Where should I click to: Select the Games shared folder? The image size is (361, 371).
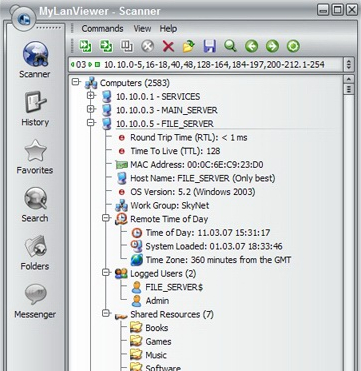158,342
